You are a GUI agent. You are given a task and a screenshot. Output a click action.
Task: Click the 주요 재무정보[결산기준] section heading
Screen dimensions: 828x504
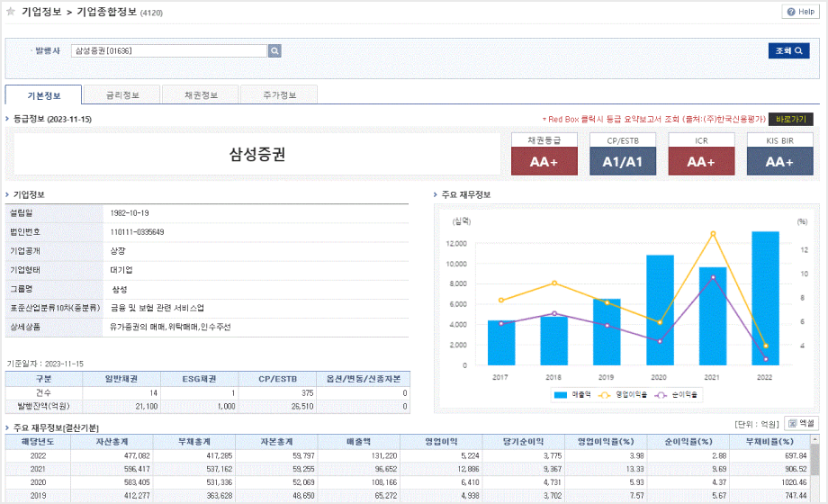pos(56,427)
